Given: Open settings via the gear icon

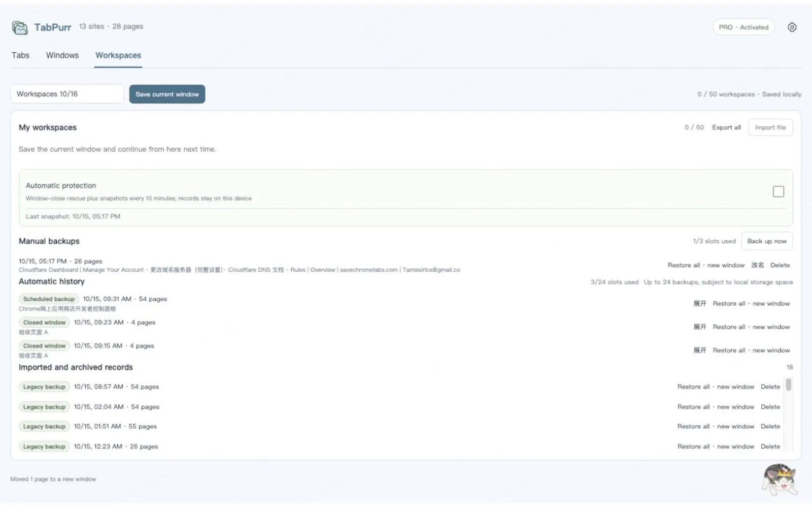Looking at the screenshot, I should 792,27.
